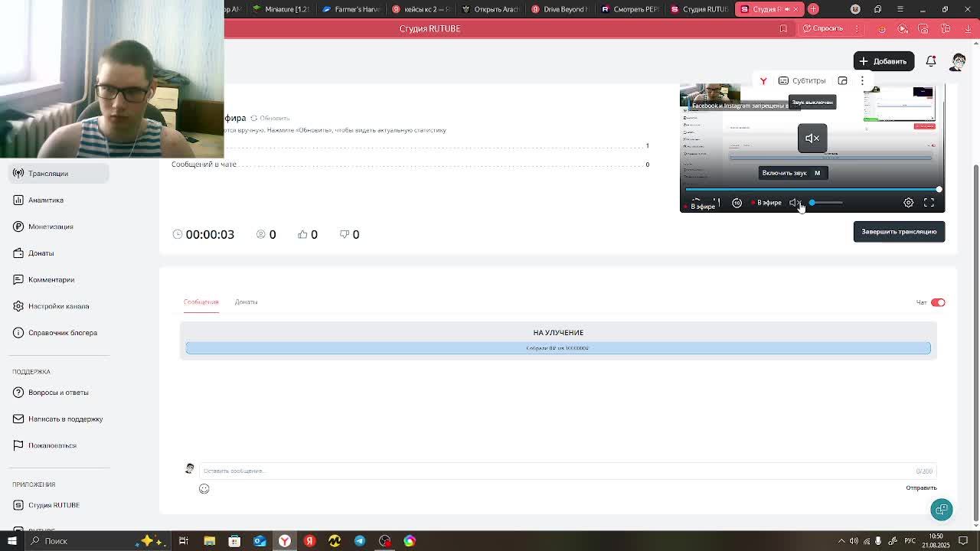Open the Windows notification center
The width and height of the screenshot is (980, 551).
[x=963, y=541]
